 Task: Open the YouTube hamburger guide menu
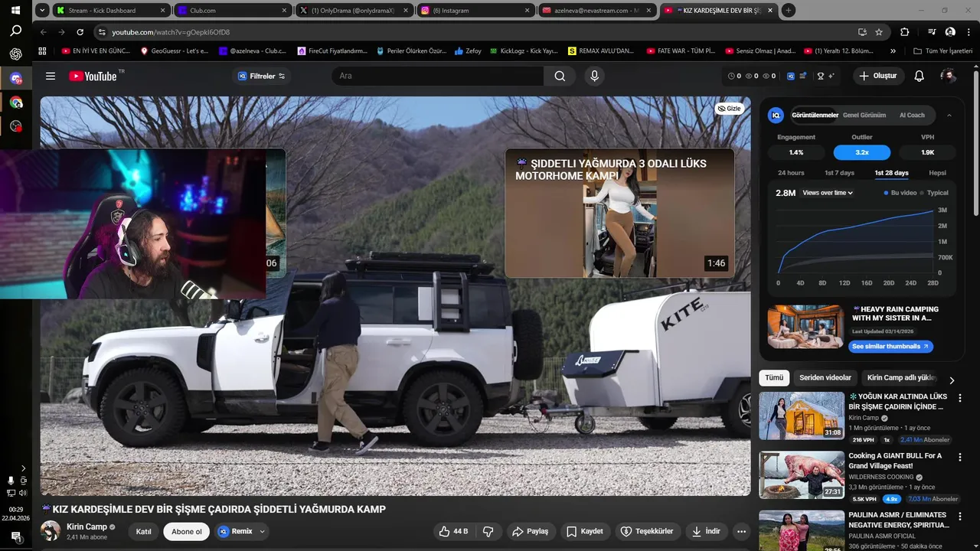(x=51, y=76)
